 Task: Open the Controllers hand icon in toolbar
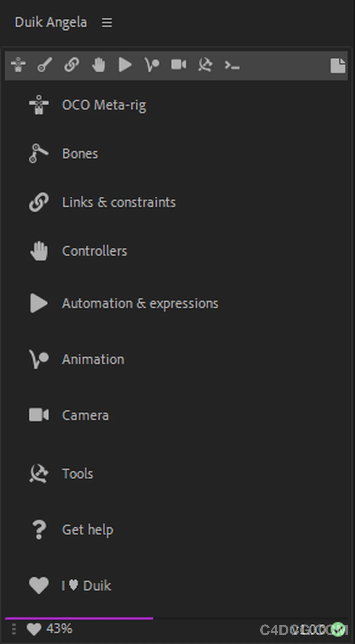98,65
